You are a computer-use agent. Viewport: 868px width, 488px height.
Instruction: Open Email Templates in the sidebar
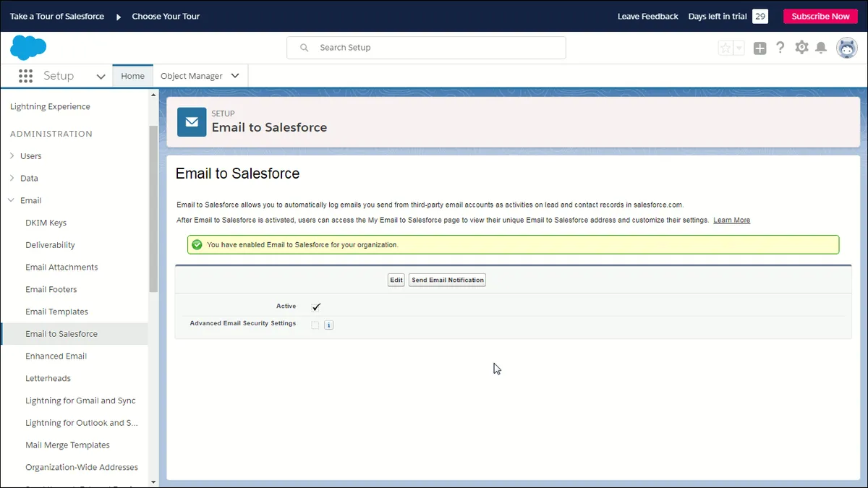[56, 312]
